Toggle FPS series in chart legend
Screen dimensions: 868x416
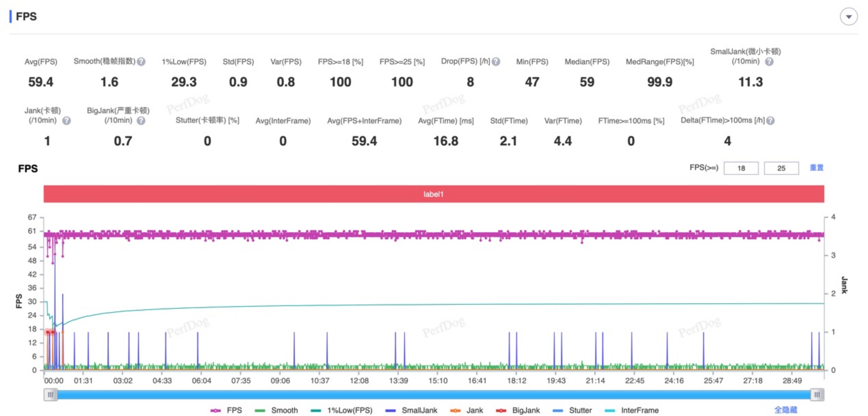click(226, 410)
